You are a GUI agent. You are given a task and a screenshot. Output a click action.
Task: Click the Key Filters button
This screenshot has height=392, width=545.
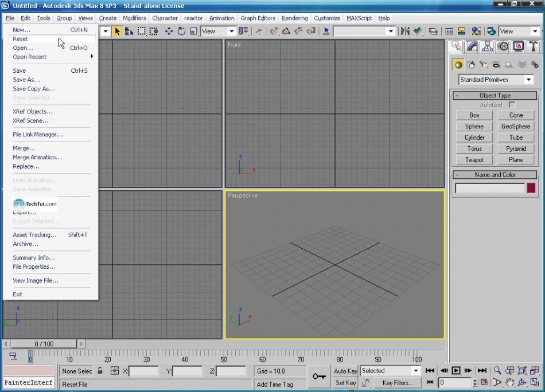397,383
